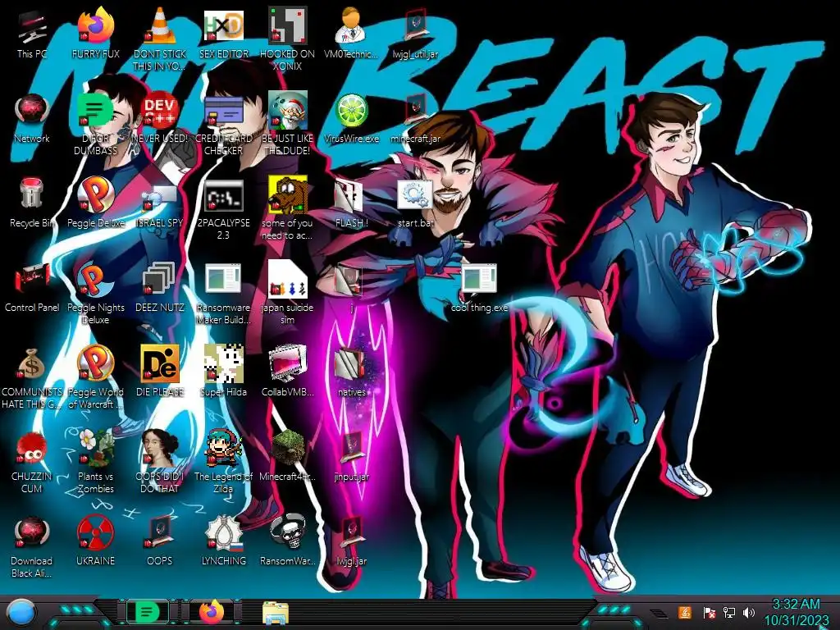Select the CollabVMB monitor icon

click(x=287, y=364)
